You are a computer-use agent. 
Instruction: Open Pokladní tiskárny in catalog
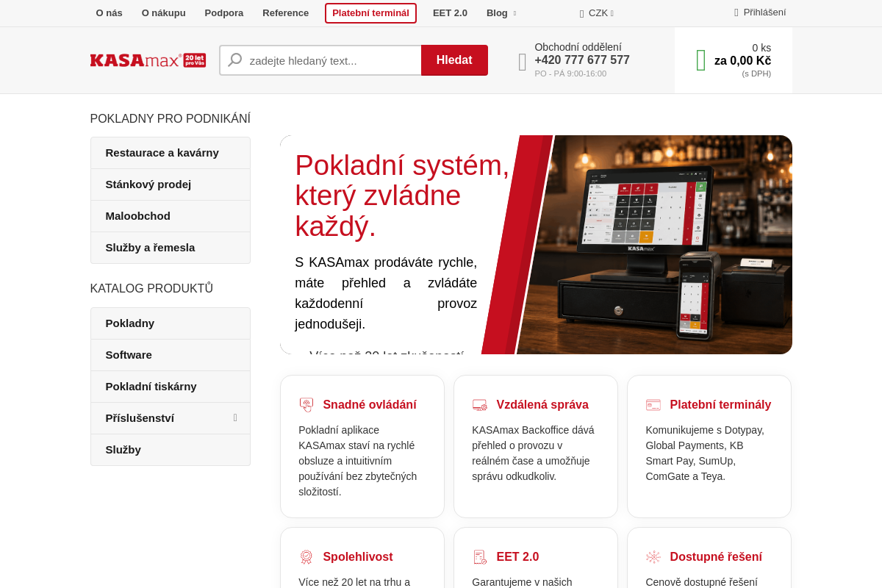click(171, 387)
